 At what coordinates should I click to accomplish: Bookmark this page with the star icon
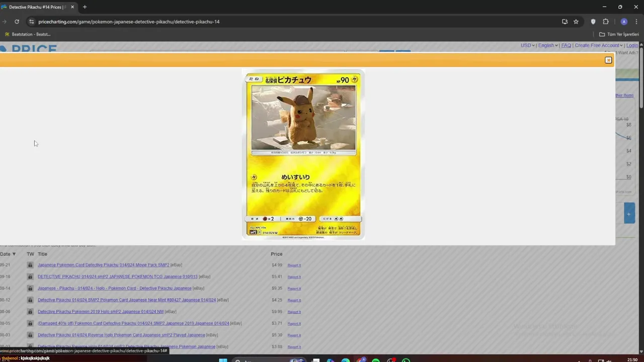(x=576, y=22)
